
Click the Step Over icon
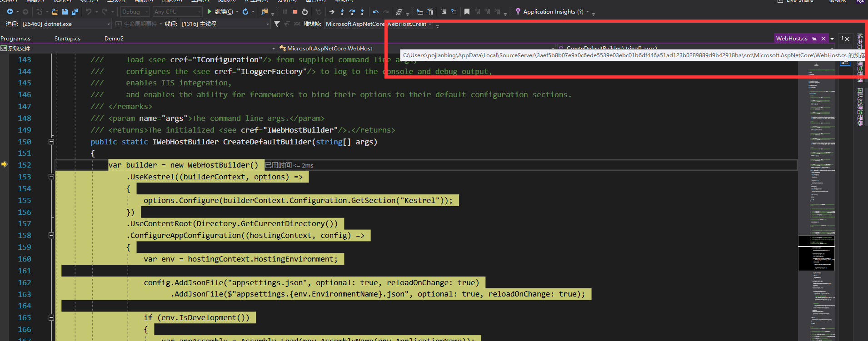352,12
